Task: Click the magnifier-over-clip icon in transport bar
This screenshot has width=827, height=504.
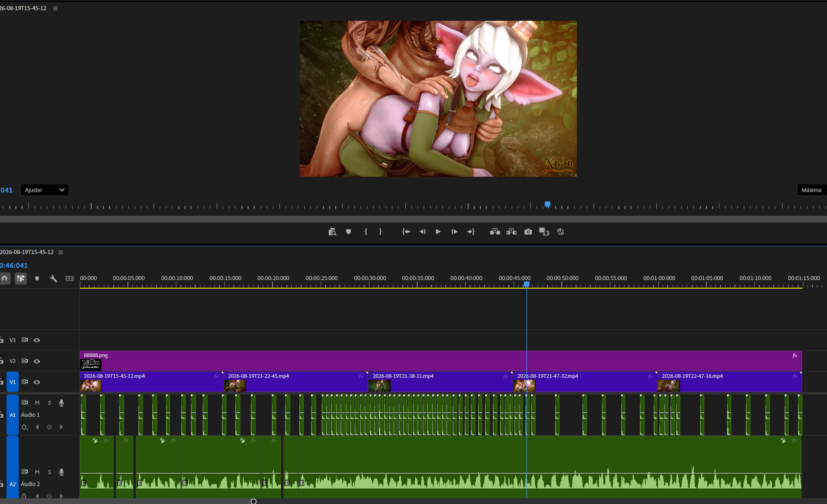Action: tap(332, 232)
